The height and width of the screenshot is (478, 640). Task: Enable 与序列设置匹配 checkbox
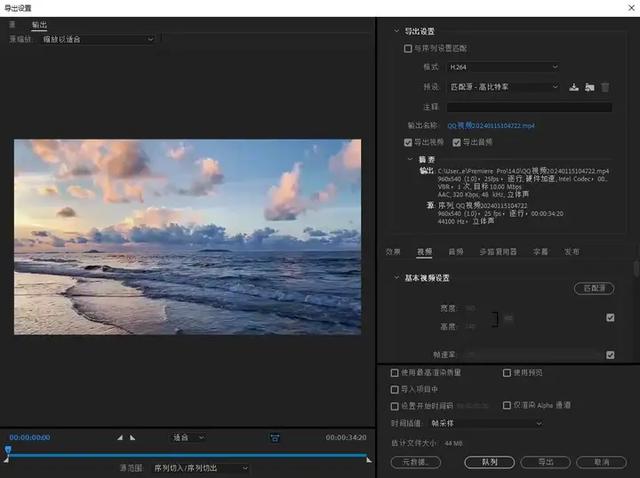tap(407, 49)
